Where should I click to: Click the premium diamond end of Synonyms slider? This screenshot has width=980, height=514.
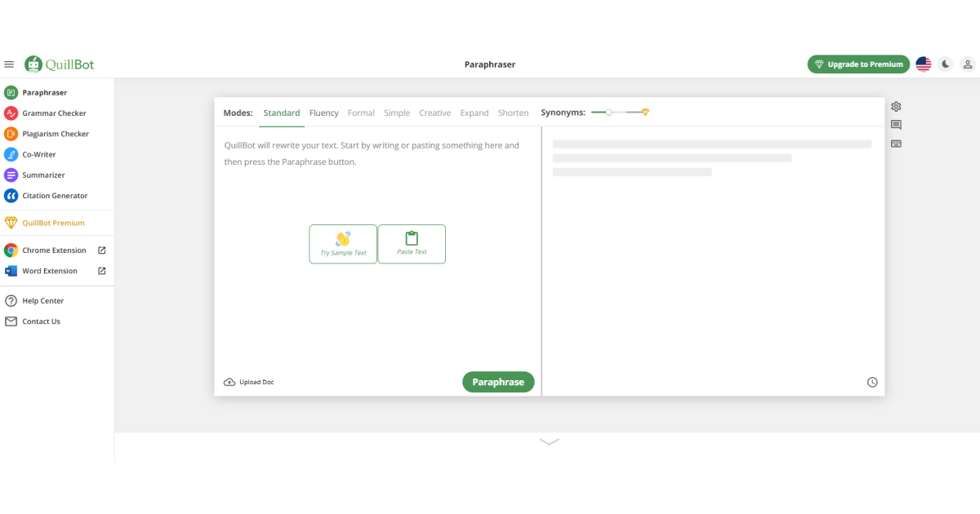click(x=645, y=112)
